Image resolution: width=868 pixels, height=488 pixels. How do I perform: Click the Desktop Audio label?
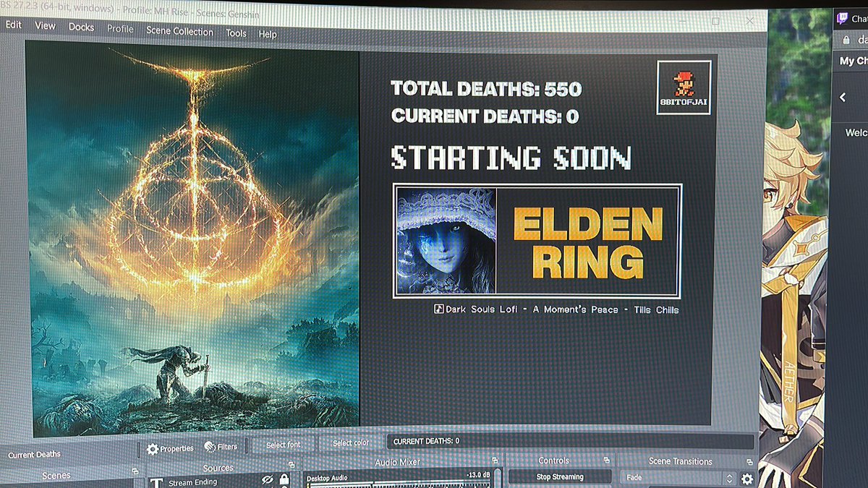coord(327,478)
